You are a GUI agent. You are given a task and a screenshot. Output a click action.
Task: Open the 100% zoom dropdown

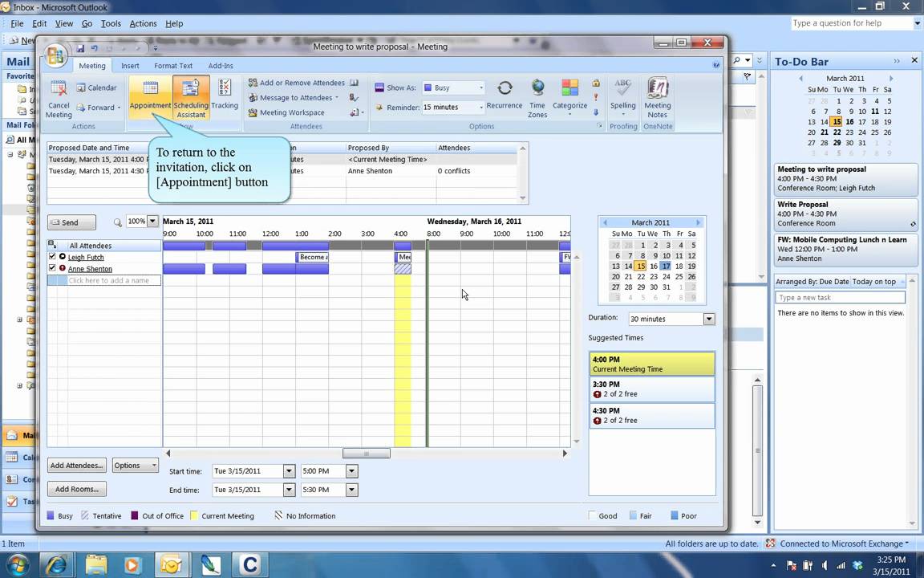152,222
